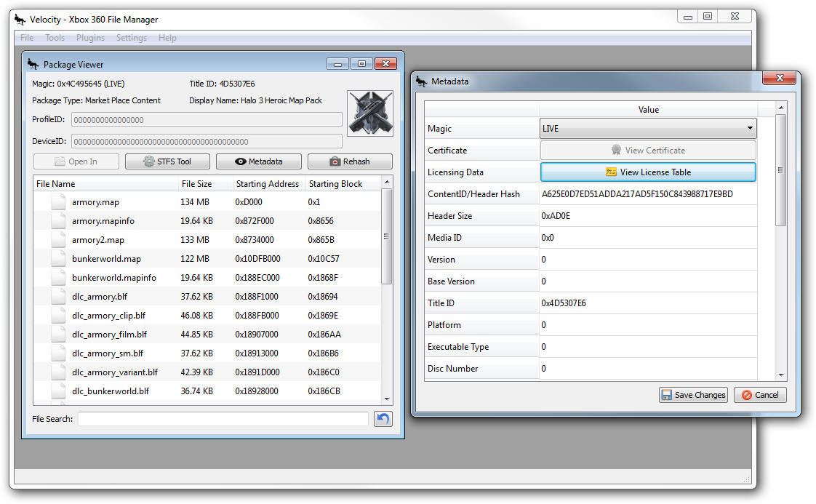The height and width of the screenshot is (504, 816).
Task: Maximize the main Velocity window
Action: coord(707,16)
